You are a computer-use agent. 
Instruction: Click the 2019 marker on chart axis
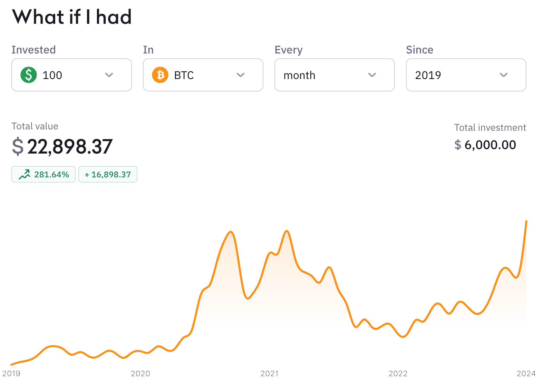[11, 373]
